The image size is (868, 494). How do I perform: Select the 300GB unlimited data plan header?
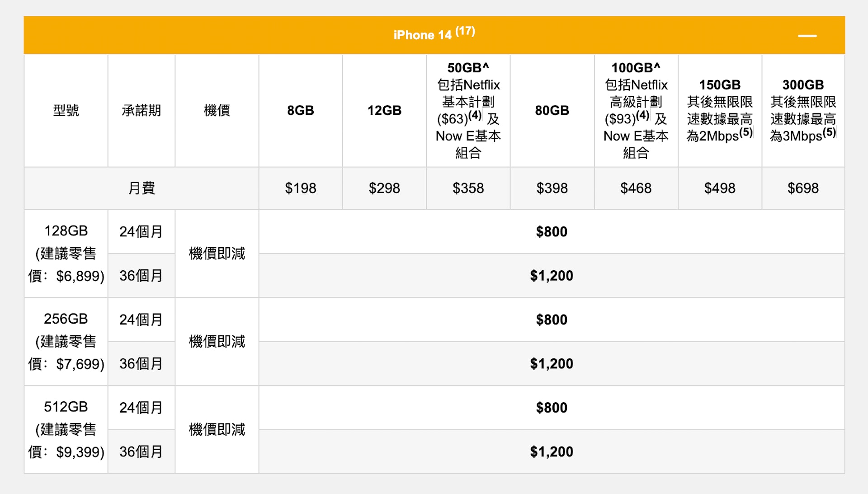coord(803,110)
